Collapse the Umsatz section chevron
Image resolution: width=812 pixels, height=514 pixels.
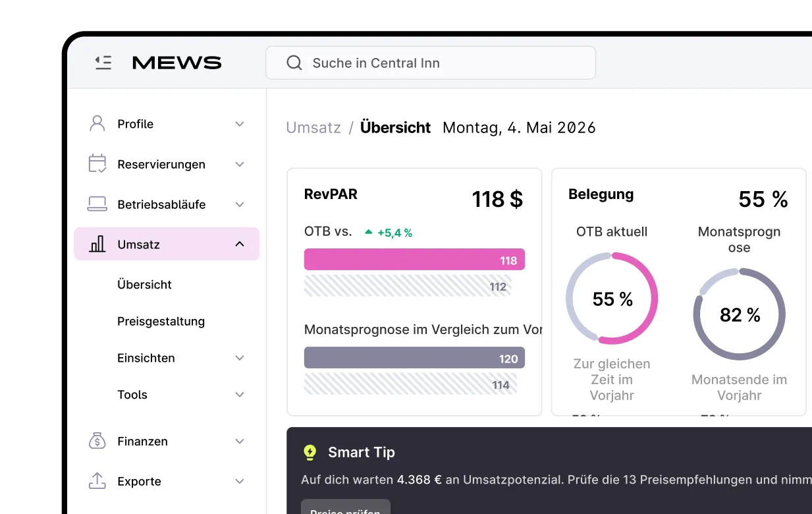[x=240, y=244]
